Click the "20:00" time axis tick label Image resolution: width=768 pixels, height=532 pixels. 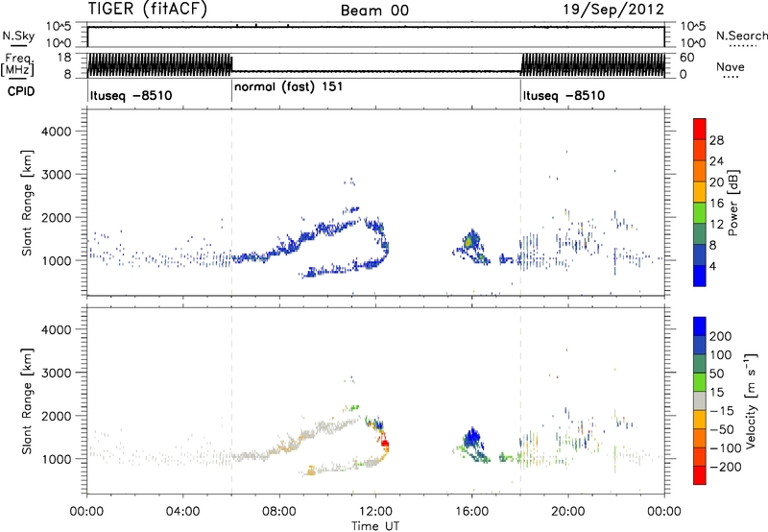[x=567, y=512]
